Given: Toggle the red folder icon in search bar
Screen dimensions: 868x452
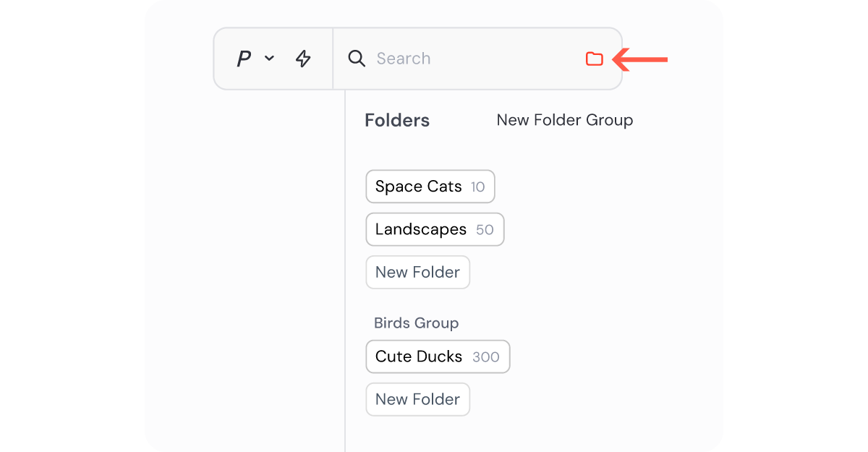Looking at the screenshot, I should coord(595,59).
